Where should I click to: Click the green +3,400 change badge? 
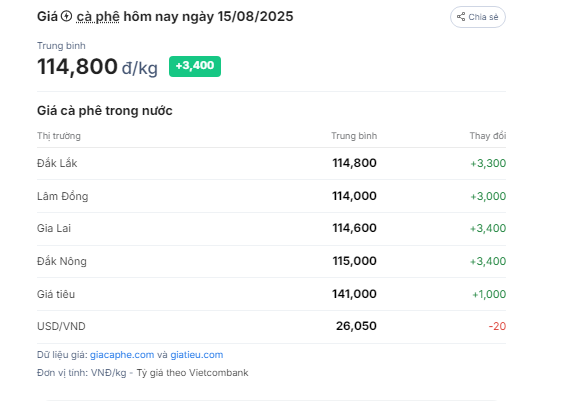[195, 66]
